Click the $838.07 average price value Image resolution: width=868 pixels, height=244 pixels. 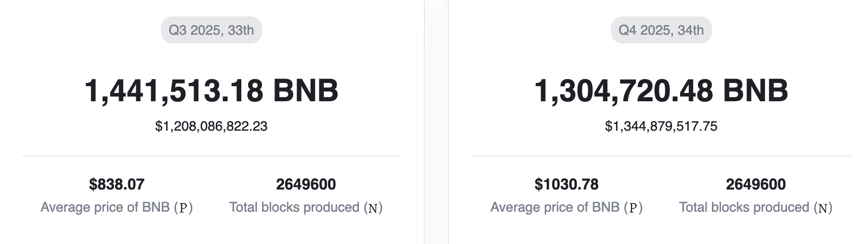[x=117, y=184]
